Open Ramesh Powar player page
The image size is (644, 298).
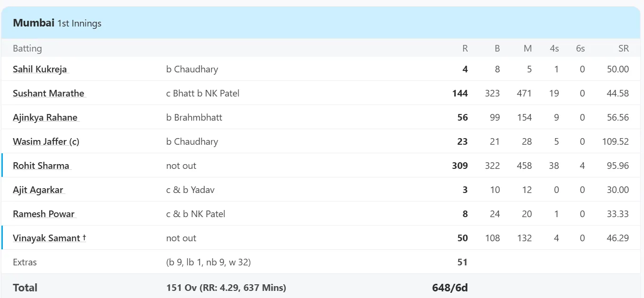tap(44, 214)
